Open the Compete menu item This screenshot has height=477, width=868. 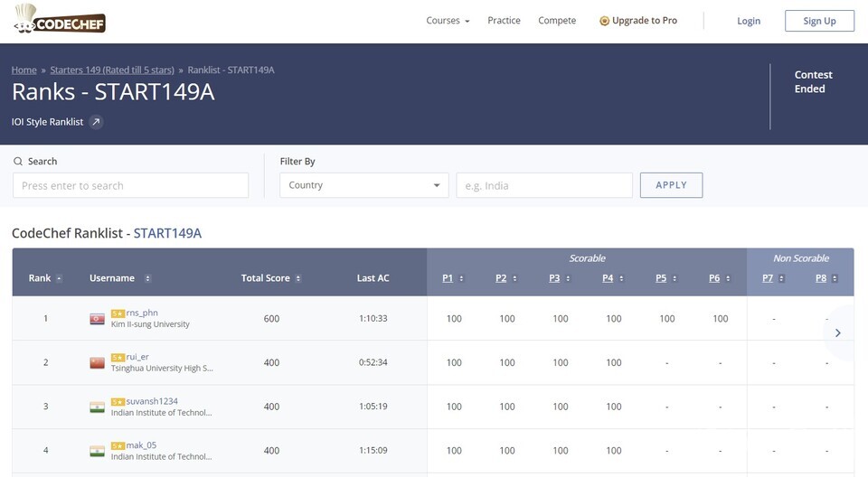tap(557, 21)
